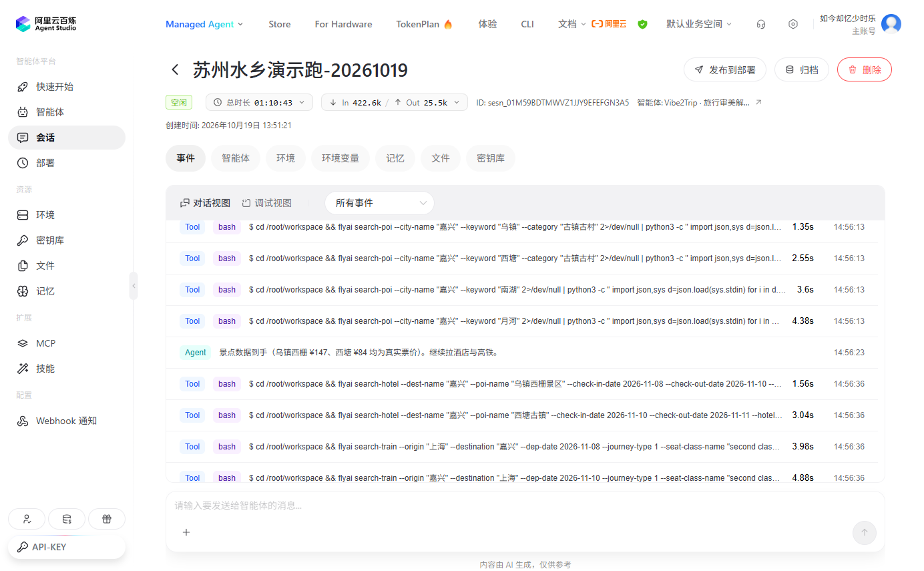Expand the 总时长 01:10:43 dropdown

(x=259, y=102)
